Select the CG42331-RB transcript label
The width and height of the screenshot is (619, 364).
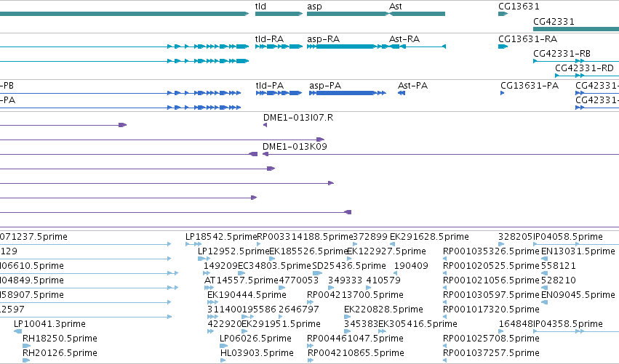562,54
